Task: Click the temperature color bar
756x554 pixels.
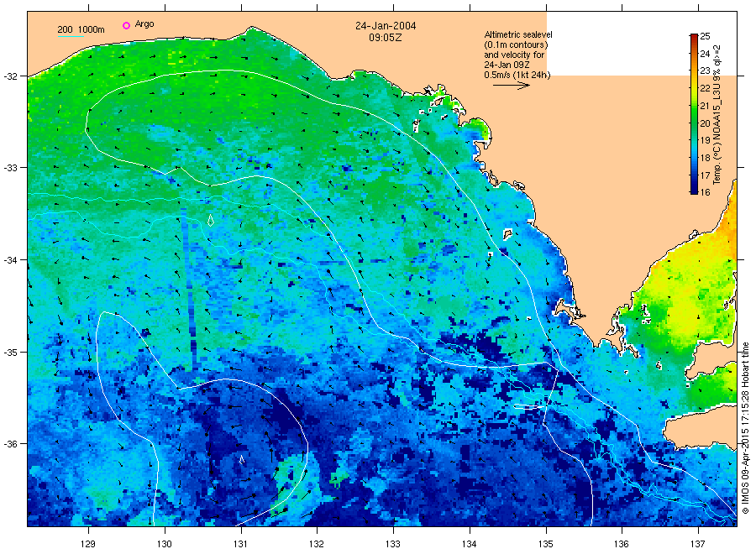Action: pos(694,113)
